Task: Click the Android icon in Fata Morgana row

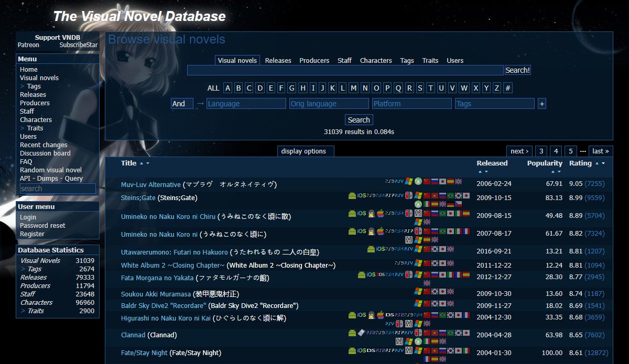Action: [x=362, y=274]
